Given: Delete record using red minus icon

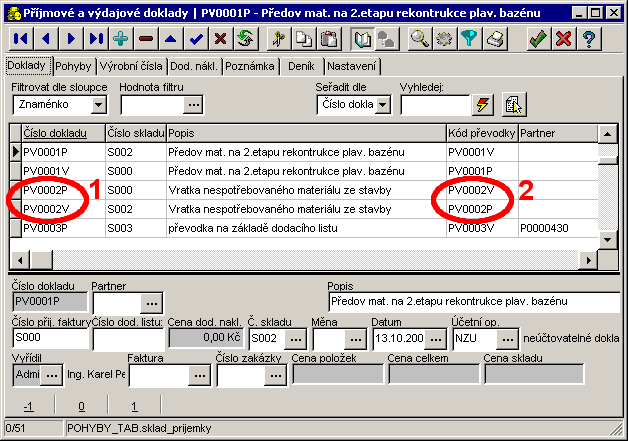Looking at the screenshot, I should click(x=146, y=40).
